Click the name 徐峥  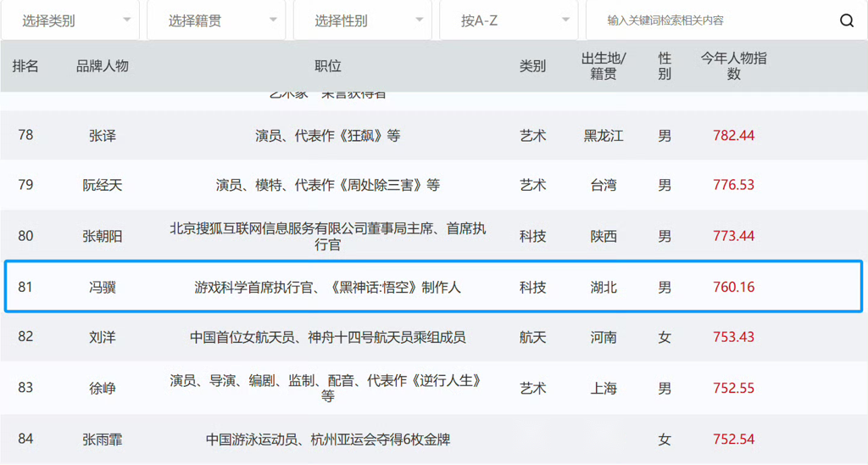[x=103, y=388]
